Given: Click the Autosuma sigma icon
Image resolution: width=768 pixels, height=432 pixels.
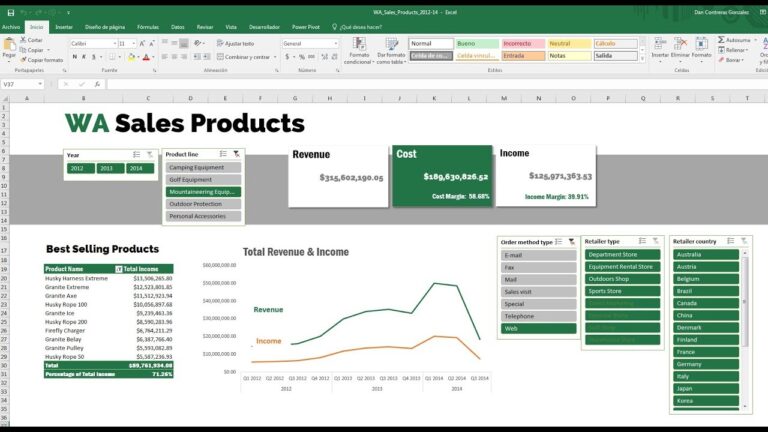Looking at the screenshot, I should coord(721,40).
